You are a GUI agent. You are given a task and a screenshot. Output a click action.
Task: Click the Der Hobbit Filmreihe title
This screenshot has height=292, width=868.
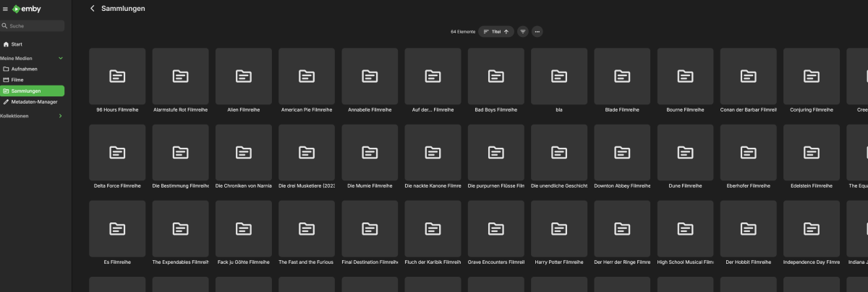point(749,262)
